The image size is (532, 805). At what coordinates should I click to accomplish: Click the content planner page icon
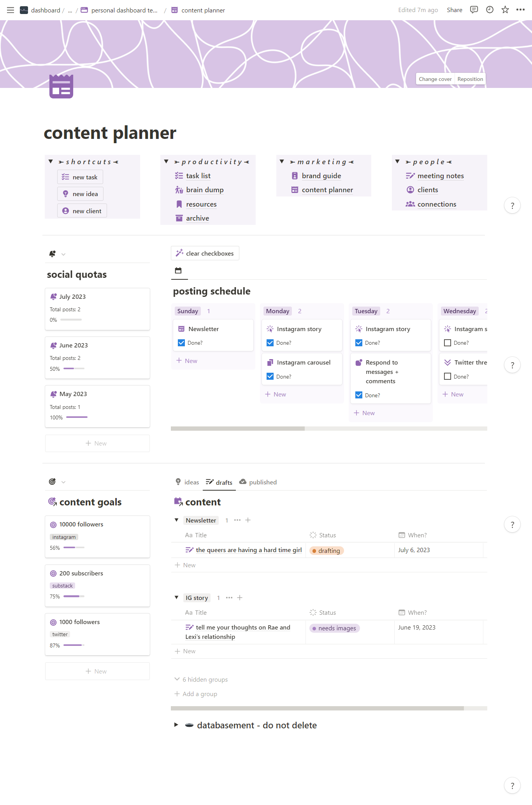tap(61, 86)
